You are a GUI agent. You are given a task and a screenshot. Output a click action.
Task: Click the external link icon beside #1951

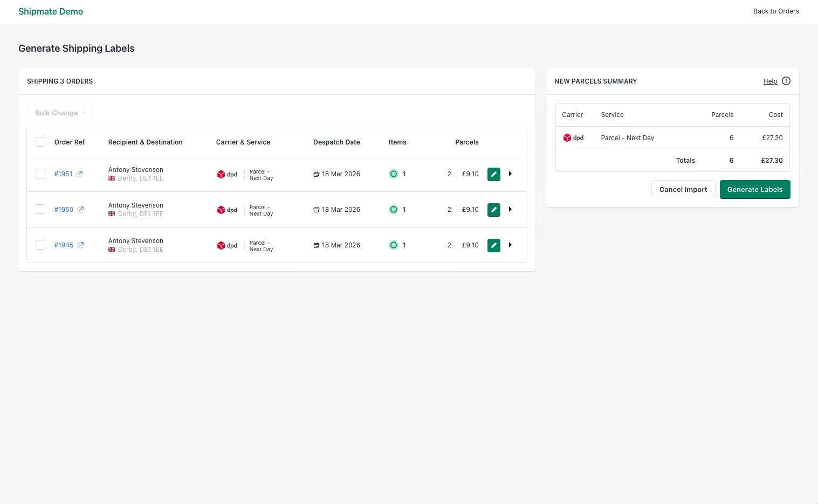click(x=80, y=174)
